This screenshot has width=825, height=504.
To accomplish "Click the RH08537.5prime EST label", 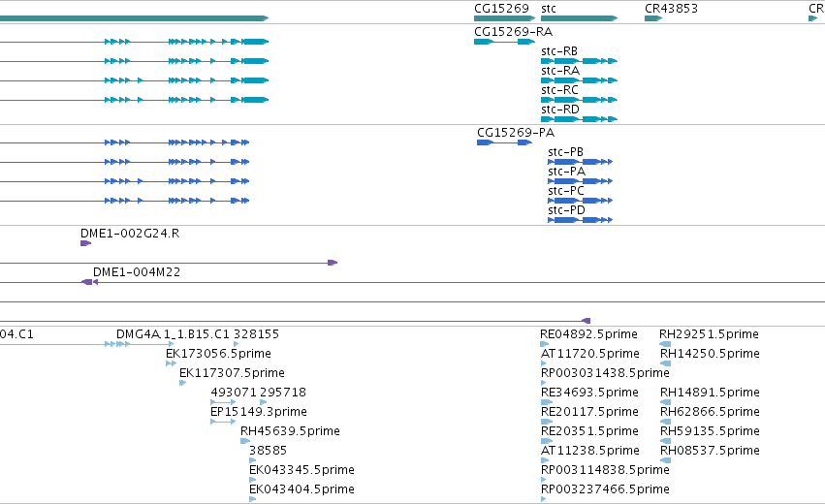I will coord(710,451).
